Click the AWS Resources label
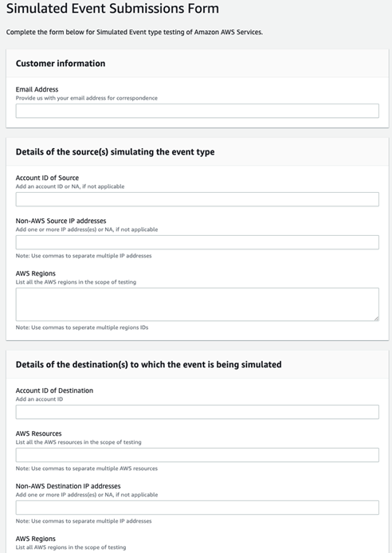 pos(38,433)
